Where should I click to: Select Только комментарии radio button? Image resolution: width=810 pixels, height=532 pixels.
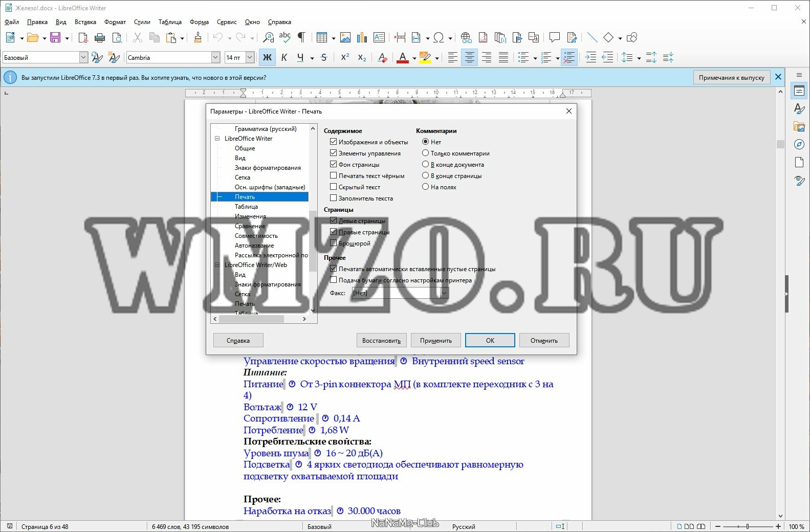click(x=425, y=153)
